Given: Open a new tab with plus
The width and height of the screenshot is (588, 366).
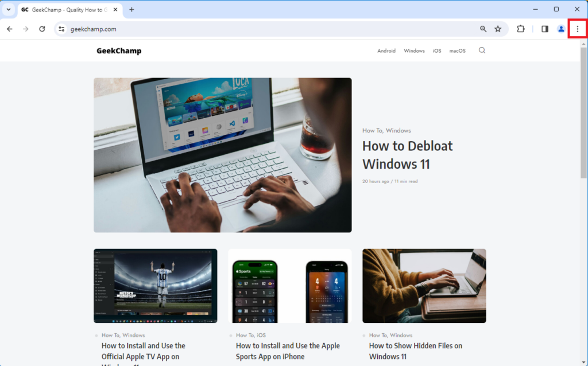Looking at the screenshot, I should point(131,10).
